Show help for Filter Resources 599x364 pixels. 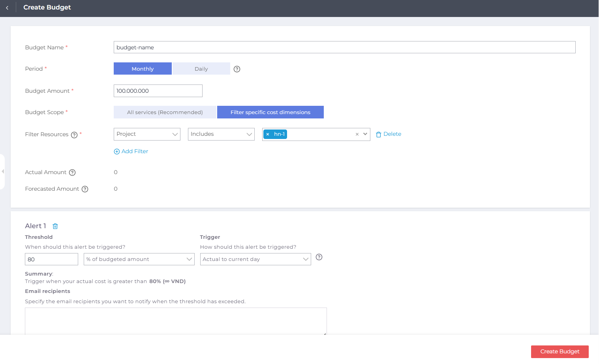[x=74, y=135]
